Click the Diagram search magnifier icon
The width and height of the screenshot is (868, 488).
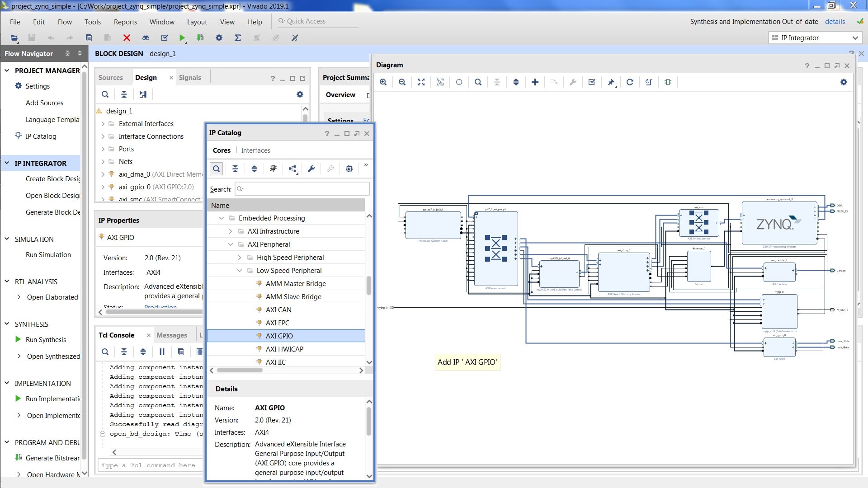tap(478, 82)
